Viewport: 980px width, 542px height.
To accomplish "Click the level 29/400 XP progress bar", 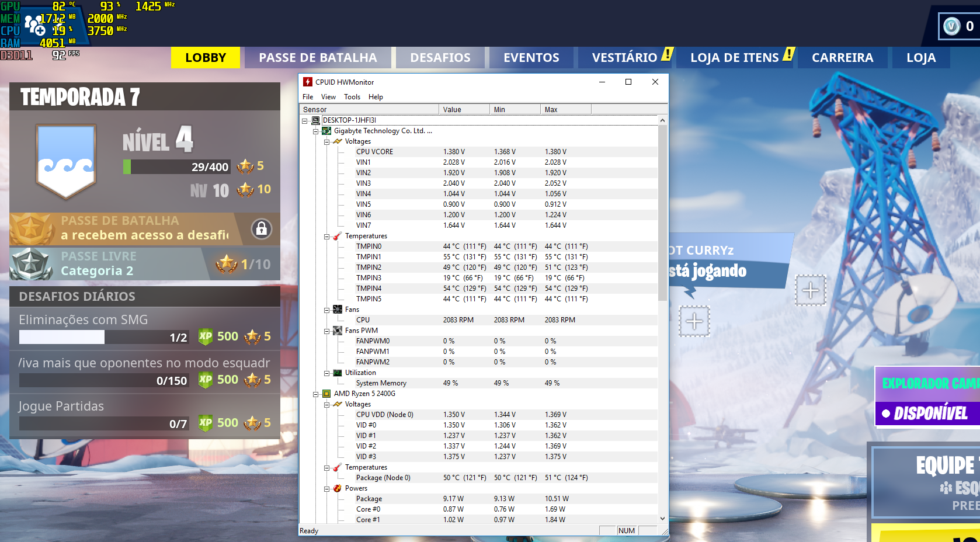I will [177, 167].
